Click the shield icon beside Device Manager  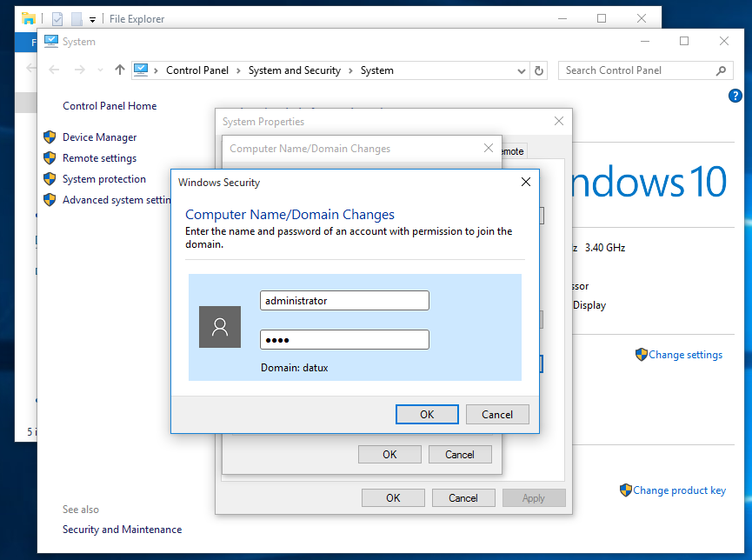pyautogui.click(x=50, y=137)
